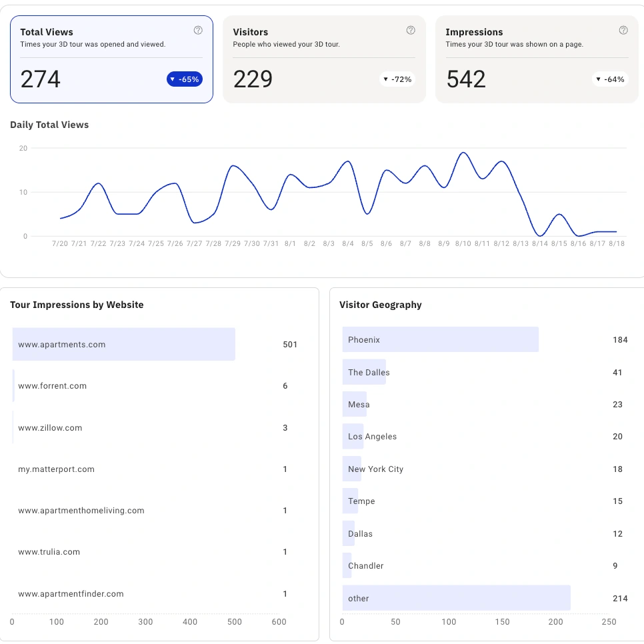
Task: Click the 'other' visitor geography bar
Action: pos(456,598)
